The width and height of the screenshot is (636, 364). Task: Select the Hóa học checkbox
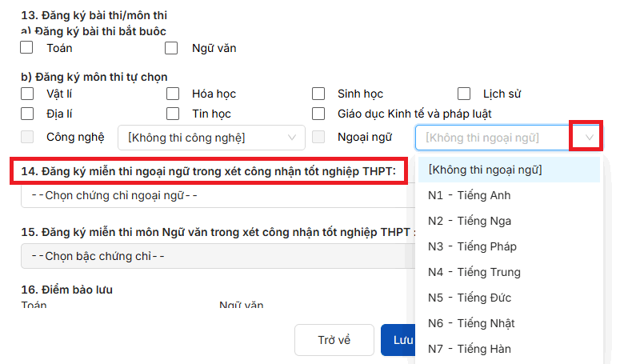(x=173, y=94)
